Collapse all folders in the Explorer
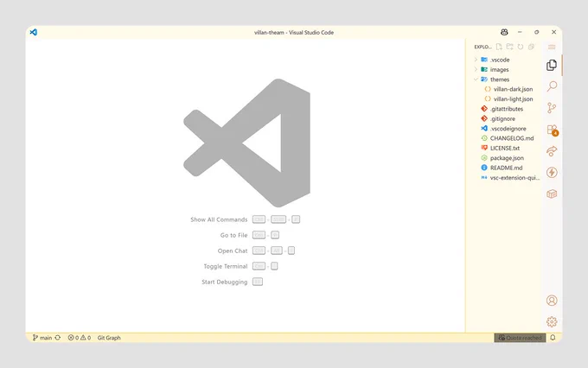588x368 pixels. pyautogui.click(x=532, y=47)
